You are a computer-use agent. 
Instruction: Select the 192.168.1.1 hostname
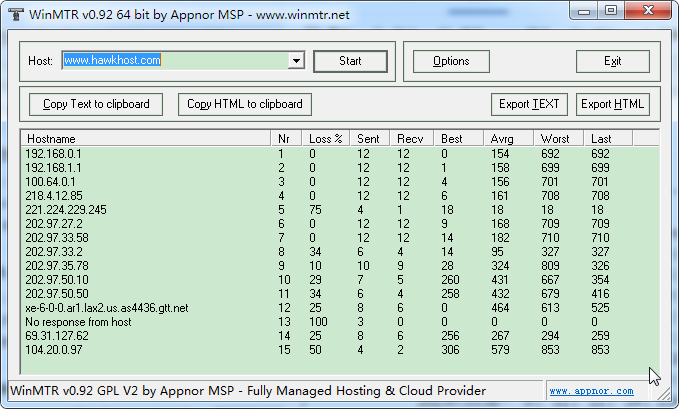53,168
